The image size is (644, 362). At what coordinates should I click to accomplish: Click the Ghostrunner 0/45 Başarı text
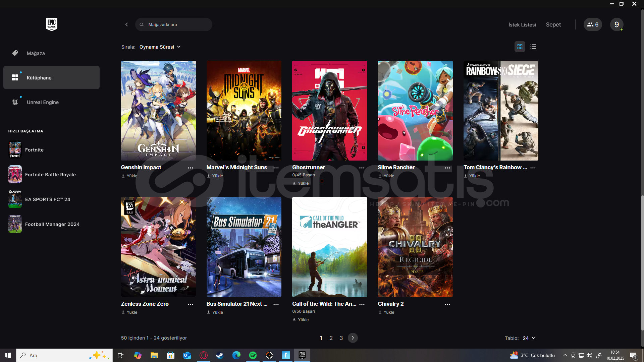click(304, 175)
